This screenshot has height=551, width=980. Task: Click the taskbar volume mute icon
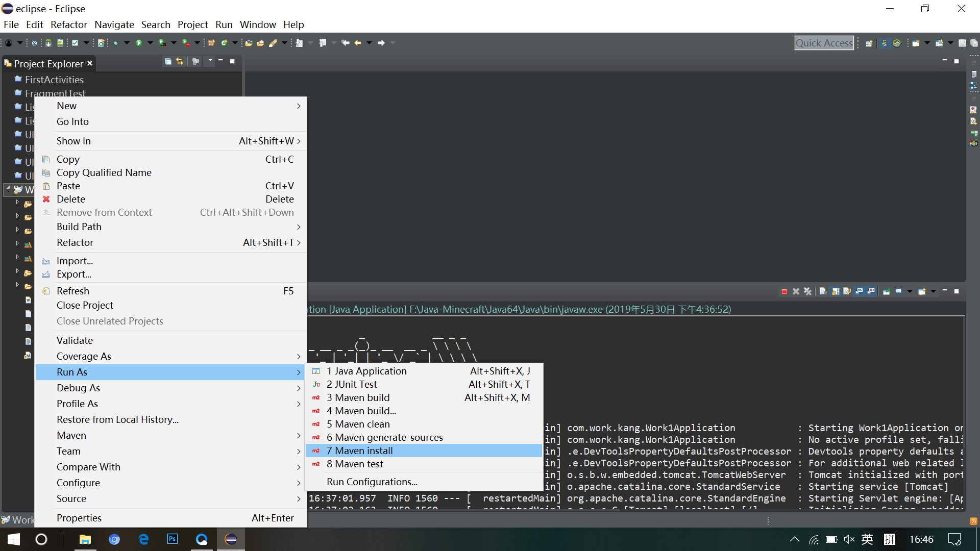(849, 539)
